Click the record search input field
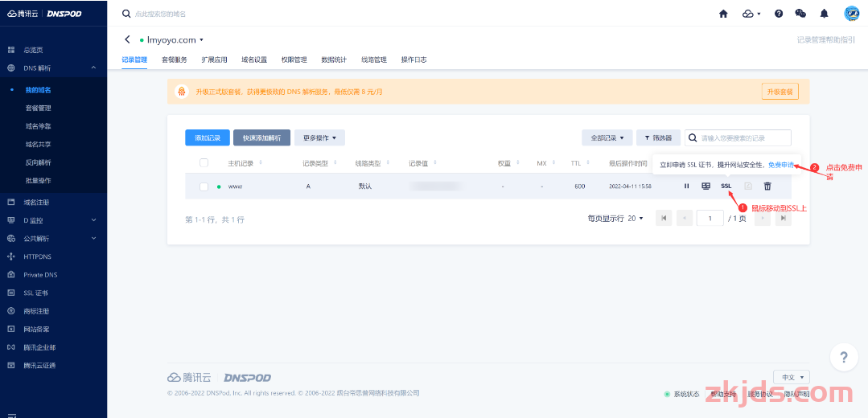 click(738, 137)
